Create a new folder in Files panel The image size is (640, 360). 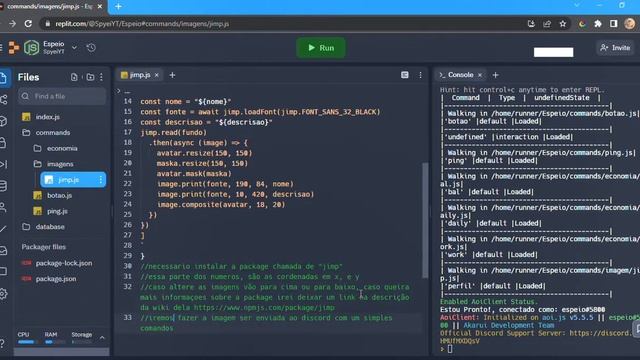click(90, 77)
